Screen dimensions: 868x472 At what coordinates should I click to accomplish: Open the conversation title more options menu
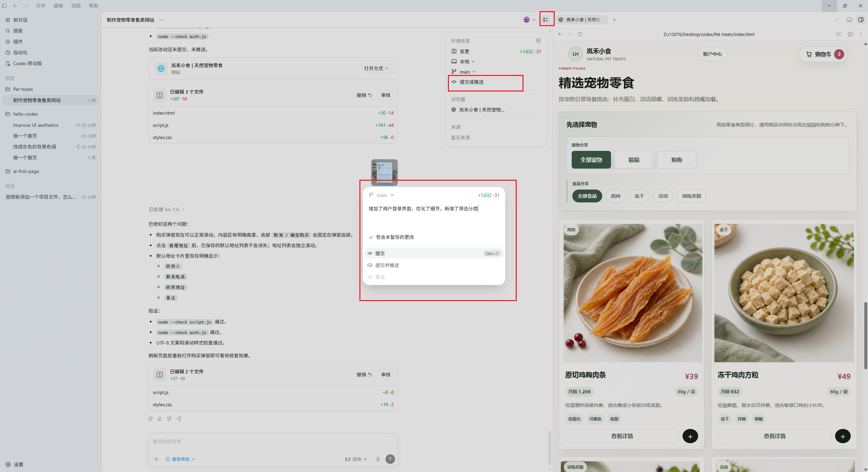162,20
